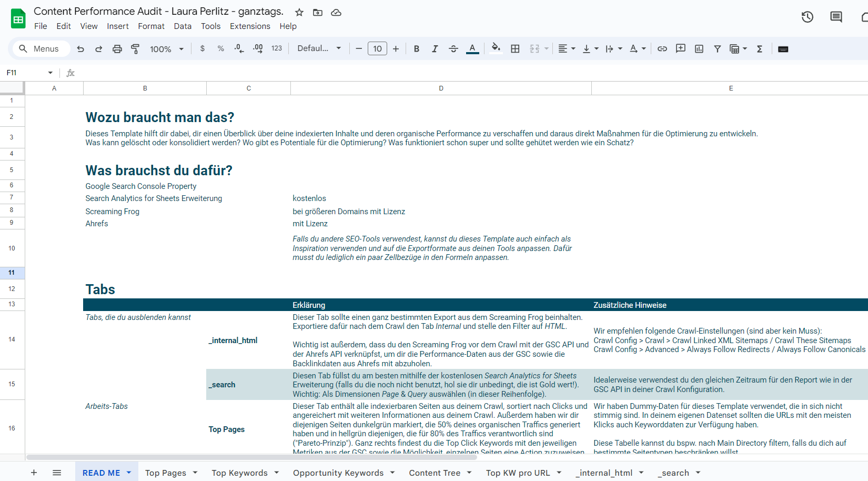
Task: Open the Google Sheets home icon
Action: pyautogui.click(x=18, y=19)
